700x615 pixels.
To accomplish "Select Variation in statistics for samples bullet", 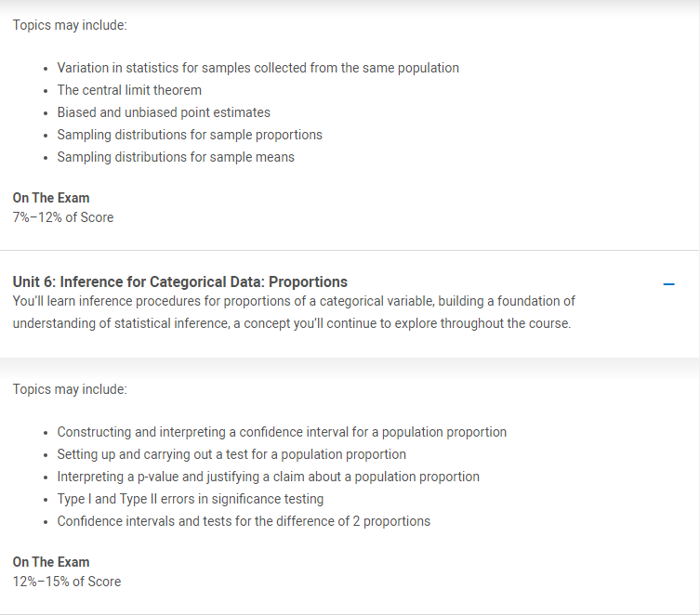I will 258,68.
